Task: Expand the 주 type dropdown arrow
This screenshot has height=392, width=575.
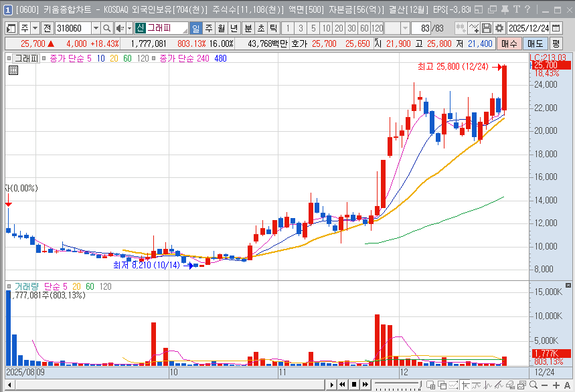Action: pos(35,28)
